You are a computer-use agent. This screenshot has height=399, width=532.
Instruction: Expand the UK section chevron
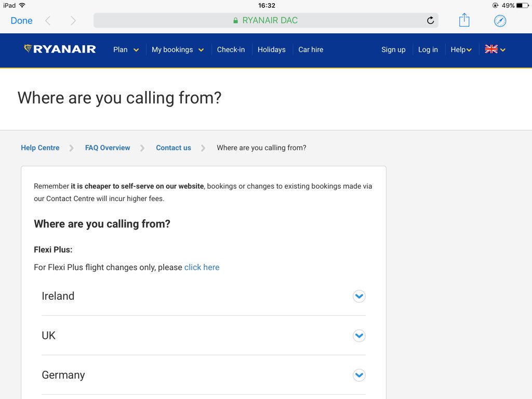click(359, 336)
